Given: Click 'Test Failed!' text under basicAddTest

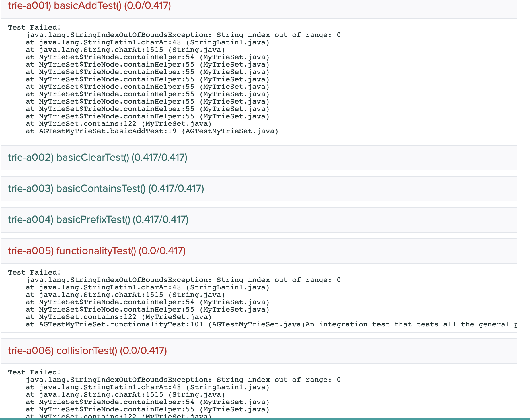Looking at the screenshot, I should click(x=34, y=27).
